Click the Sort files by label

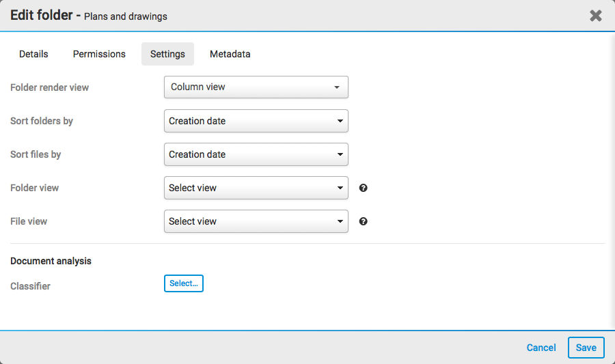pos(36,154)
